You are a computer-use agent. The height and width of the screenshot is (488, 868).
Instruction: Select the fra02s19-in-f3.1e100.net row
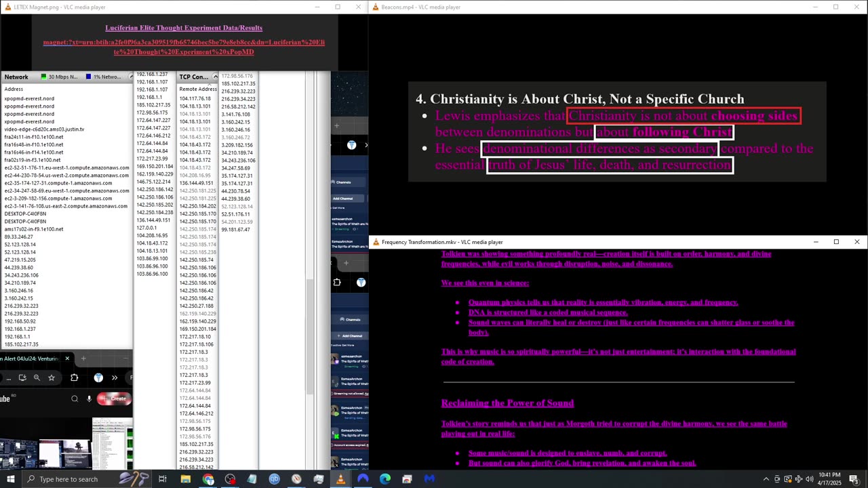33,160
